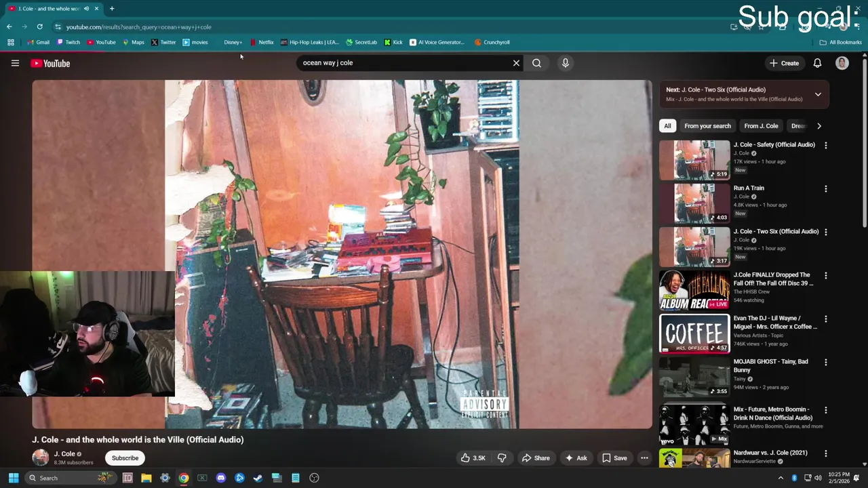This screenshot has width=868, height=488.
Task: Open J. Cole - Two Six title link
Action: [x=776, y=231]
